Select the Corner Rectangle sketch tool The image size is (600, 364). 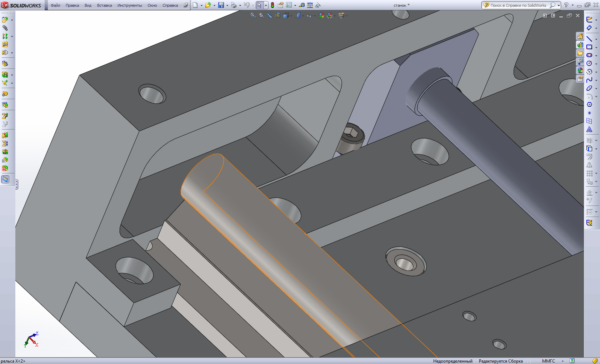[589, 47]
